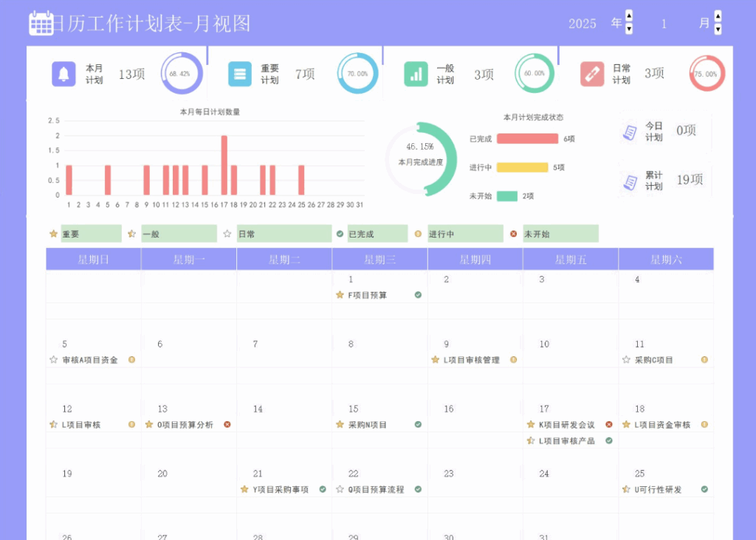This screenshot has height=540, width=756.
Task: Select the 重要 legend cell
Action: (91, 234)
